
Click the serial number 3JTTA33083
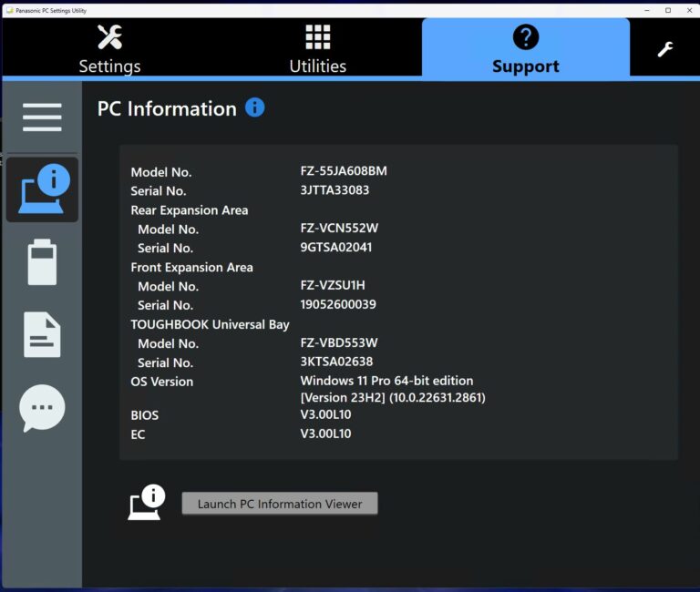point(335,190)
